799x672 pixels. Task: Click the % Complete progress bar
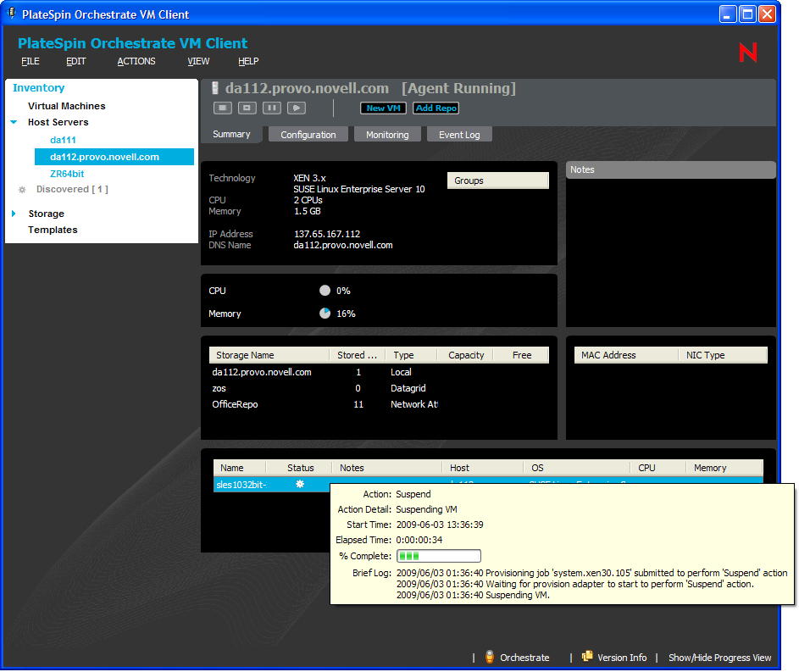click(439, 556)
